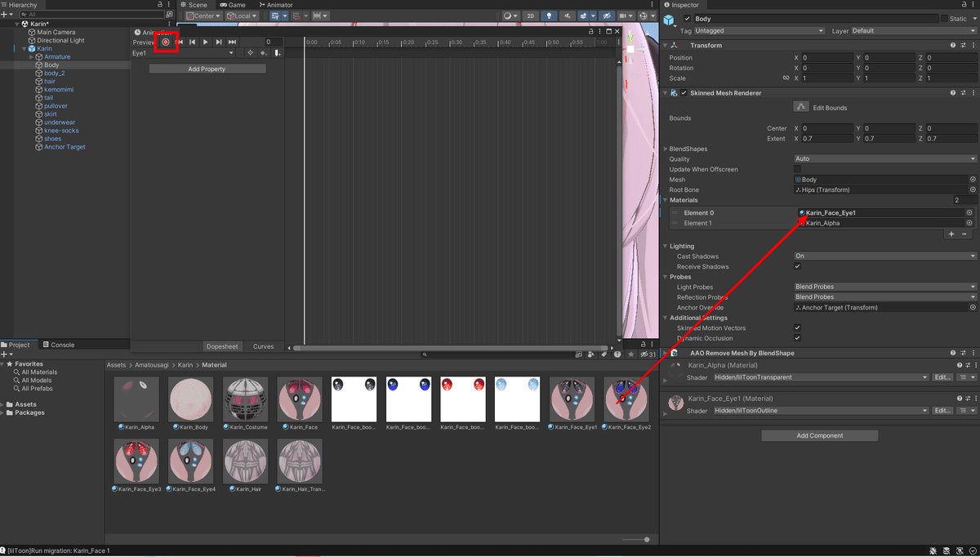Enable keyframe recording in Animation window

pos(166,42)
